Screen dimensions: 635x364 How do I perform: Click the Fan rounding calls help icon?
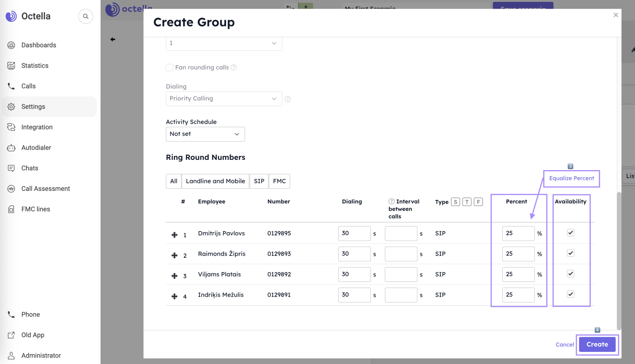(x=234, y=67)
